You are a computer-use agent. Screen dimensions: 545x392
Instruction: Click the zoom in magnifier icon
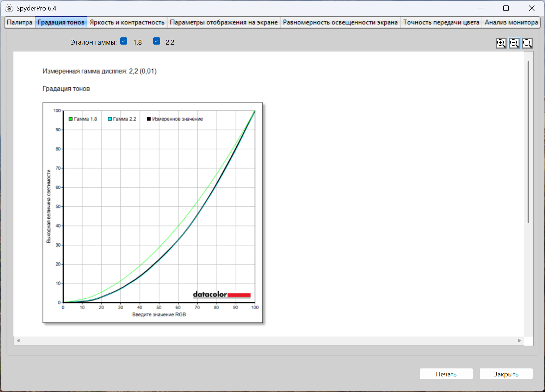pyautogui.click(x=501, y=43)
